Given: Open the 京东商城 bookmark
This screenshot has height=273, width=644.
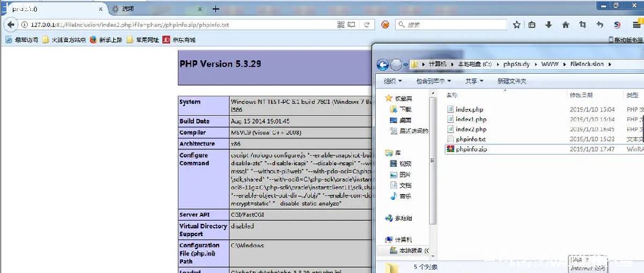Looking at the screenshot, I should (178, 40).
